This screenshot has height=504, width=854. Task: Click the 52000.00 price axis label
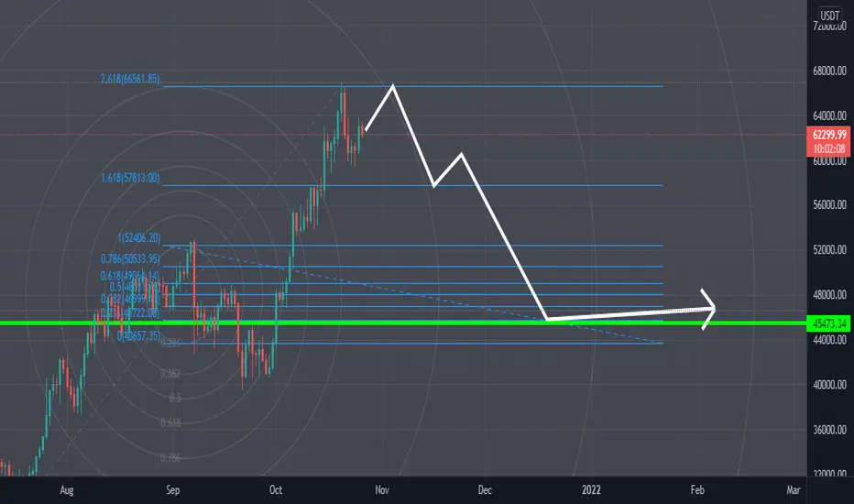(829, 249)
